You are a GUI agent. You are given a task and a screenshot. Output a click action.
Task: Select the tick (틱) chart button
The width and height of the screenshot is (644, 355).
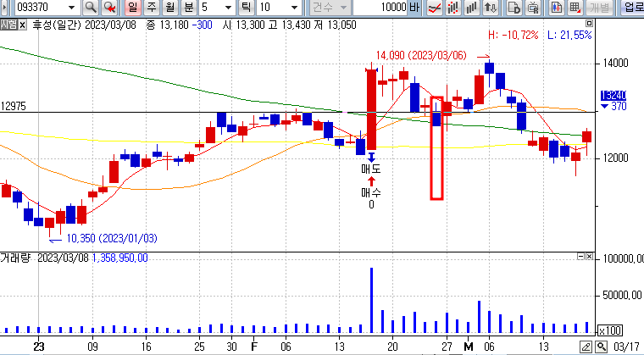pos(247,8)
